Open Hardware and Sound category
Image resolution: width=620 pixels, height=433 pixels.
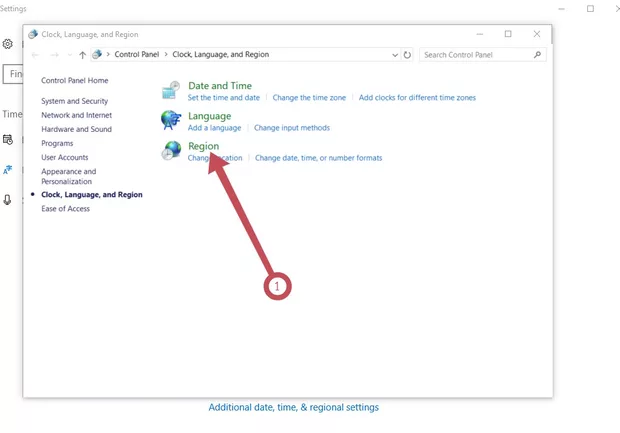[76, 129]
